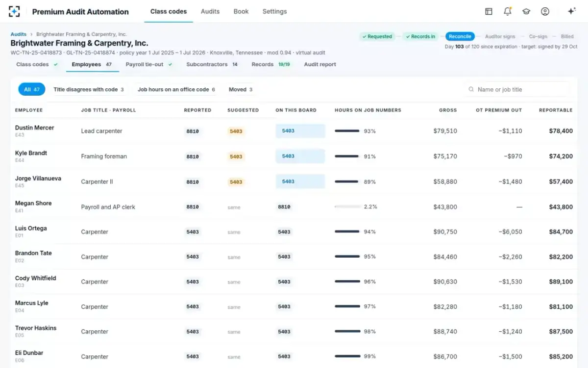Screen dimensions: 588x368
Task: Click the Reconcile workflow step
Action: pos(460,36)
